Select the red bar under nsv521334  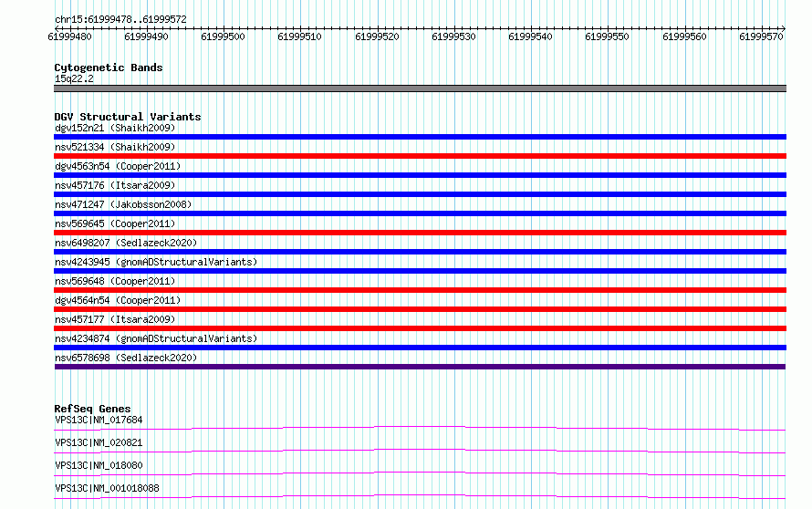click(x=420, y=156)
